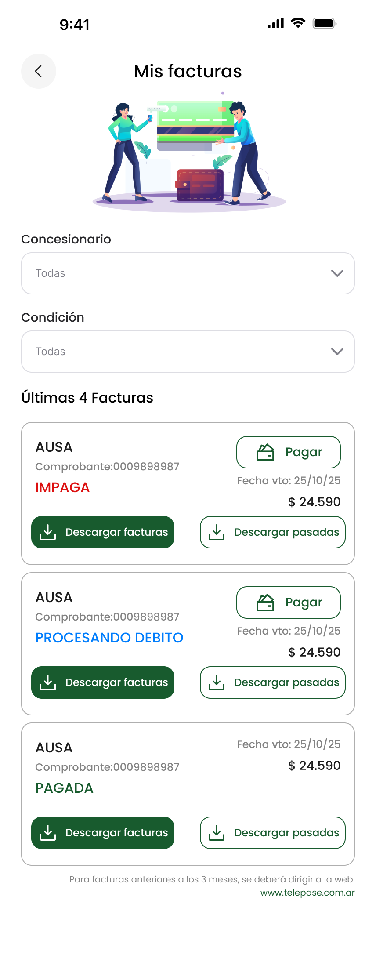Pay the IMPAGA invoice
376x980 pixels.
289,452
